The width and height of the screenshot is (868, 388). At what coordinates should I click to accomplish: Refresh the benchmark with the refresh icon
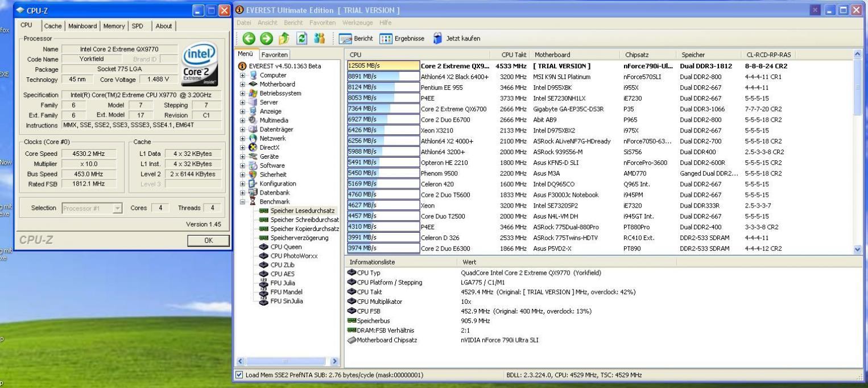(x=303, y=39)
